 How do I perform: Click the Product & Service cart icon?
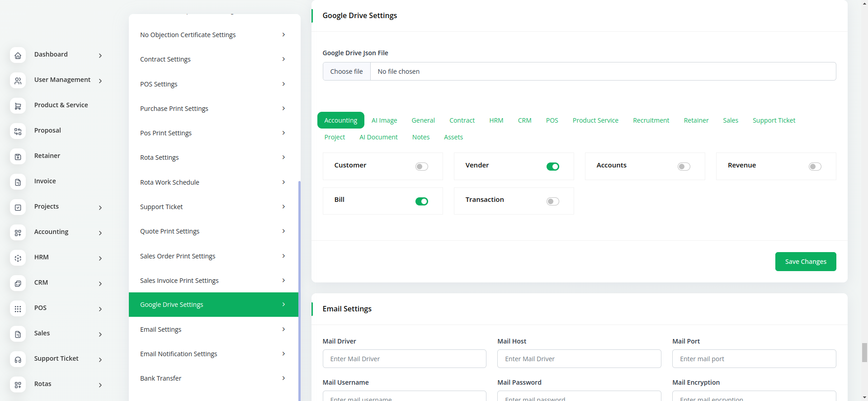(x=18, y=106)
